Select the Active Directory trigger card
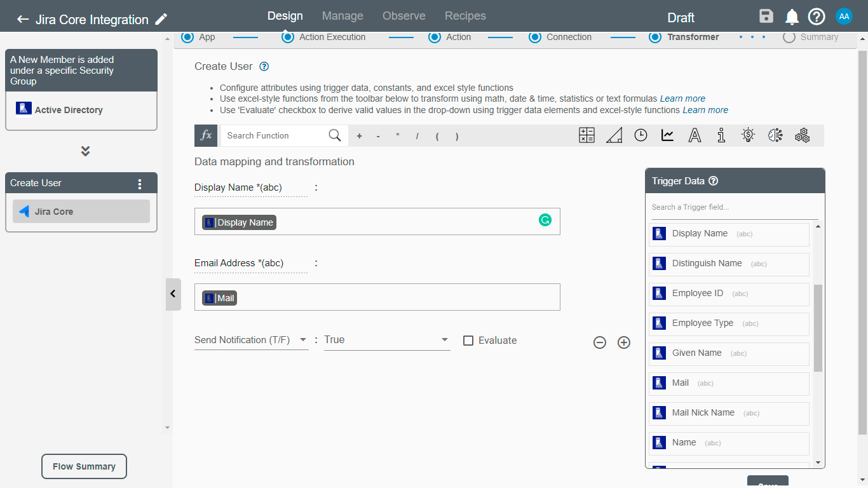The width and height of the screenshot is (868, 488). 81,110
